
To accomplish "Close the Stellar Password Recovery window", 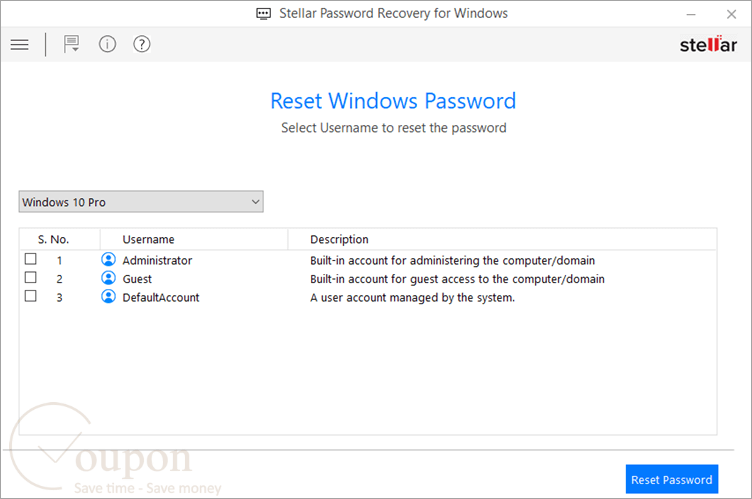I will pos(731,14).
